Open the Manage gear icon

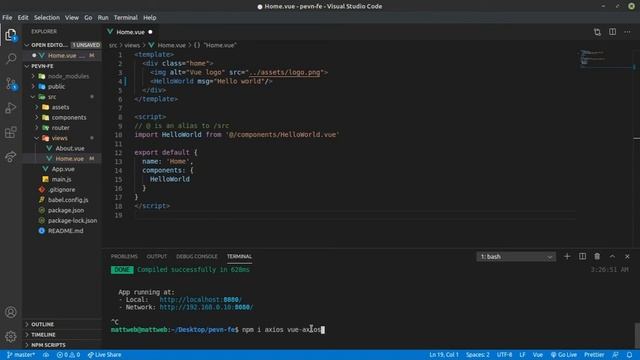pyautogui.click(x=11, y=336)
